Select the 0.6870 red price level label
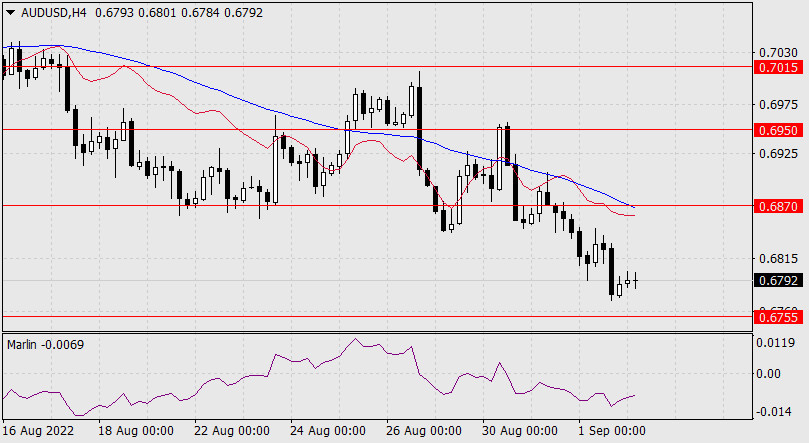Image resolution: width=809 pixels, height=443 pixels. coord(779,206)
